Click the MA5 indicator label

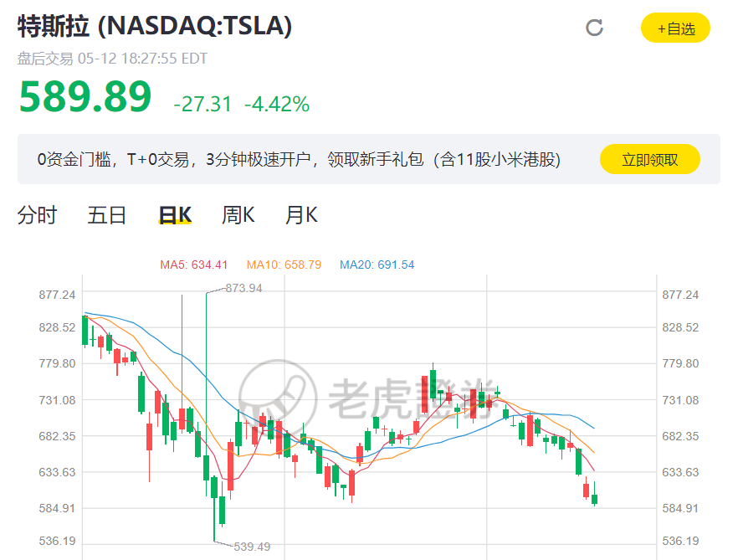[x=193, y=265]
